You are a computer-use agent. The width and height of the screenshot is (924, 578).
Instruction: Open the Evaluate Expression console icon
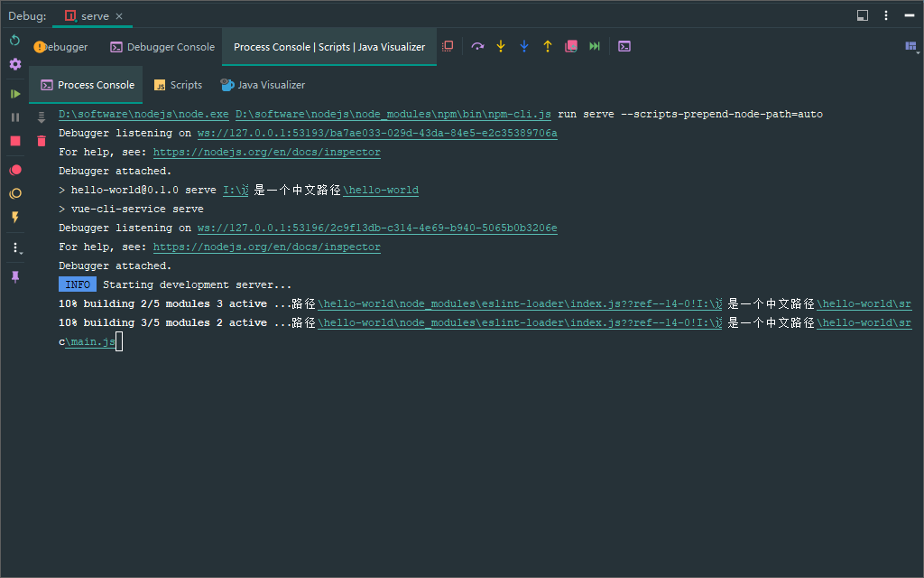coord(624,46)
